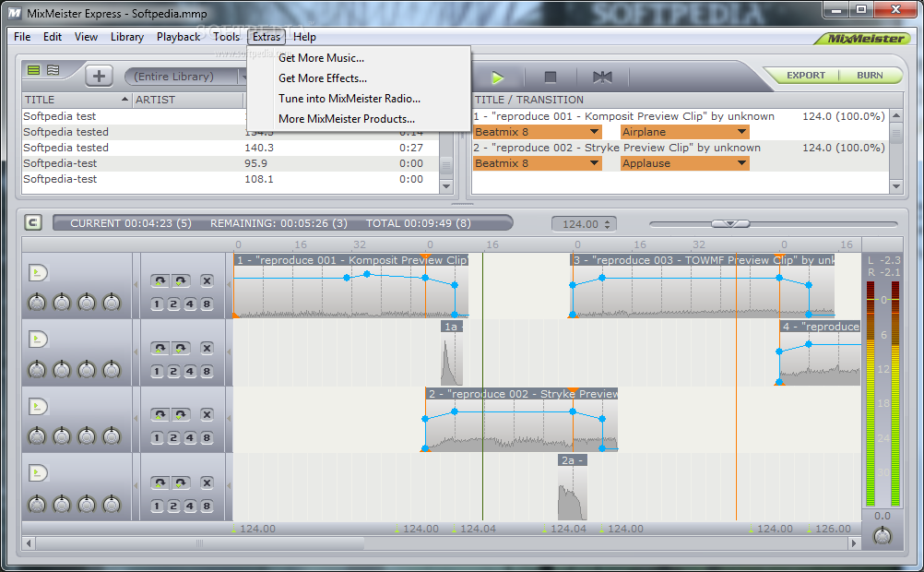The image size is (924, 572).
Task: Click the last knob on the first track
Action: coord(112,303)
